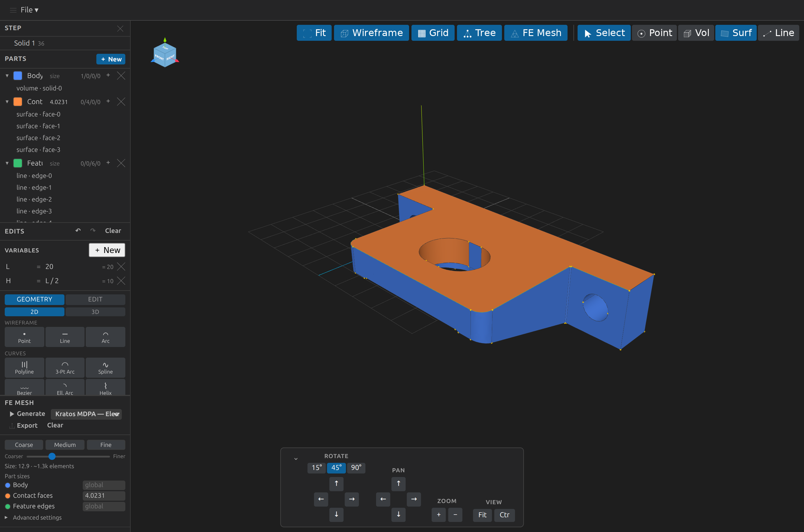Clear the edits list

[x=113, y=231]
